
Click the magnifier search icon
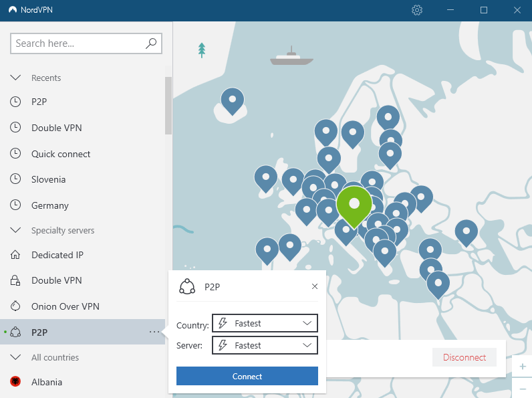[x=151, y=43]
